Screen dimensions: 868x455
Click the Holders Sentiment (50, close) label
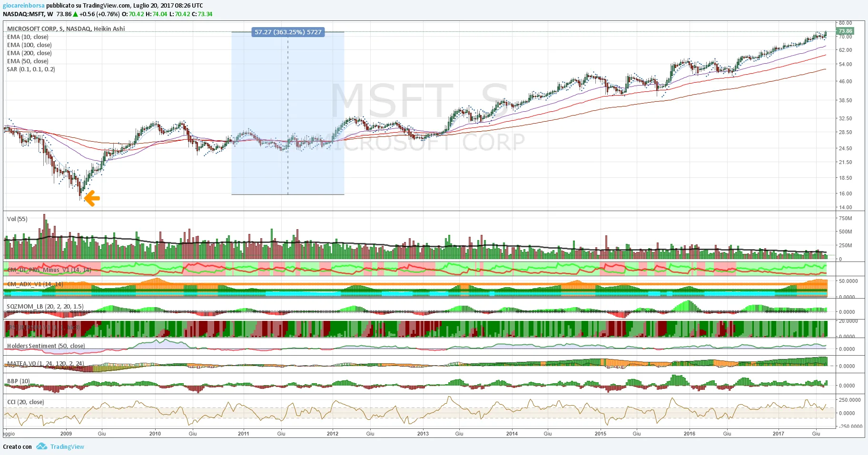click(x=46, y=346)
